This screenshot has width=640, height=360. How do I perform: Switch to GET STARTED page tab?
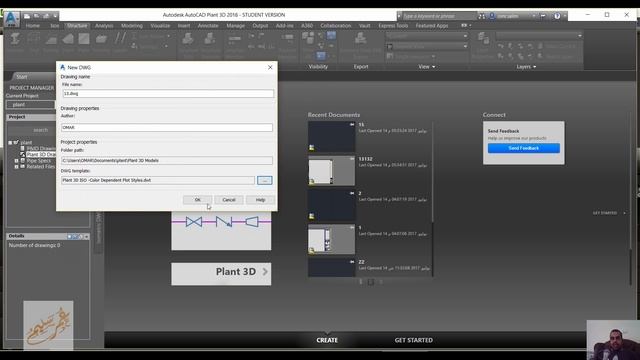pos(413,340)
